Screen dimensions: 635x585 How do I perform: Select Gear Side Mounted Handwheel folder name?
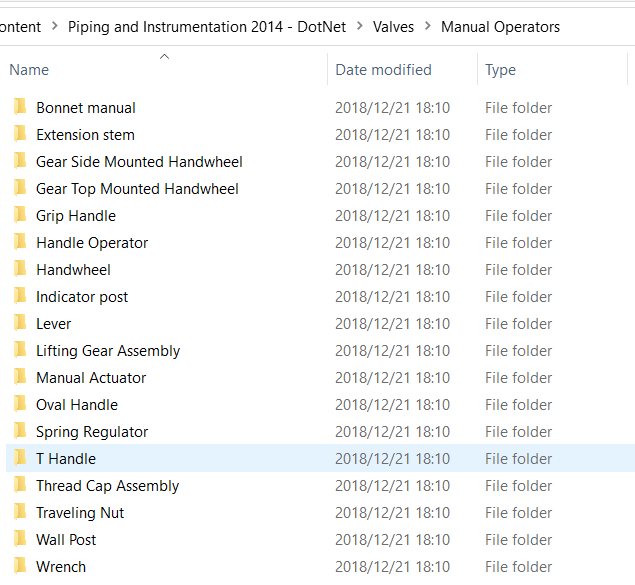[139, 162]
